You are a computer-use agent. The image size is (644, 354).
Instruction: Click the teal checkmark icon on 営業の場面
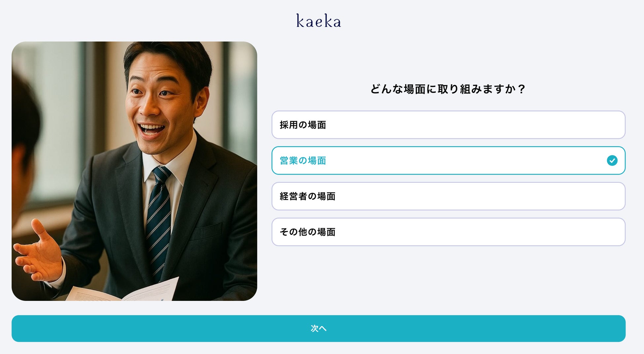612,160
